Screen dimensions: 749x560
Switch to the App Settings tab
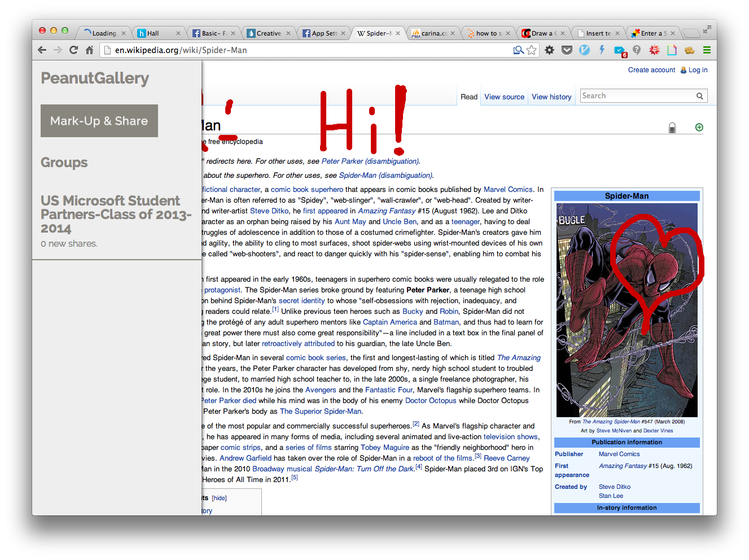pyautogui.click(x=322, y=33)
